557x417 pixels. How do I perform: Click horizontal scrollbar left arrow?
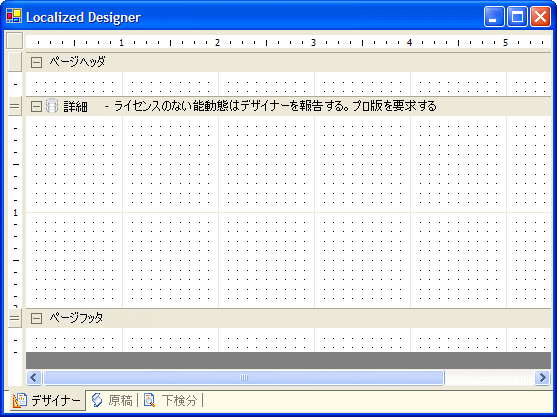(x=34, y=377)
